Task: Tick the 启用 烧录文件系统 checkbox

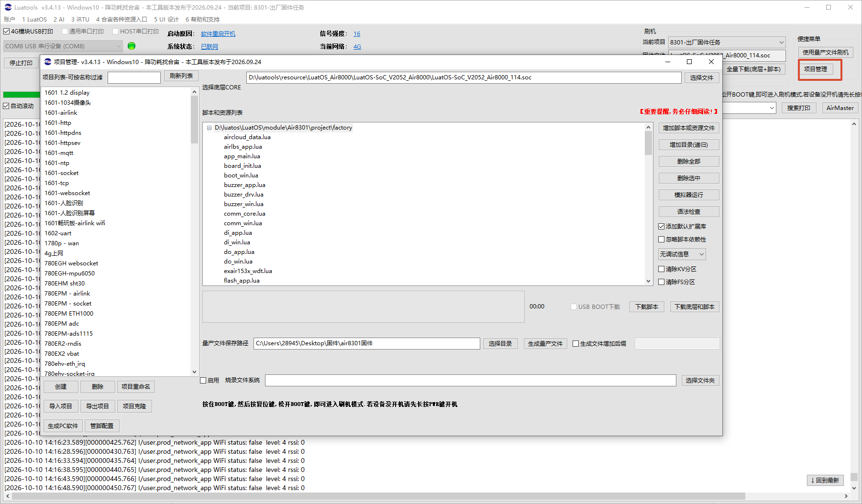Action: [203, 381]
